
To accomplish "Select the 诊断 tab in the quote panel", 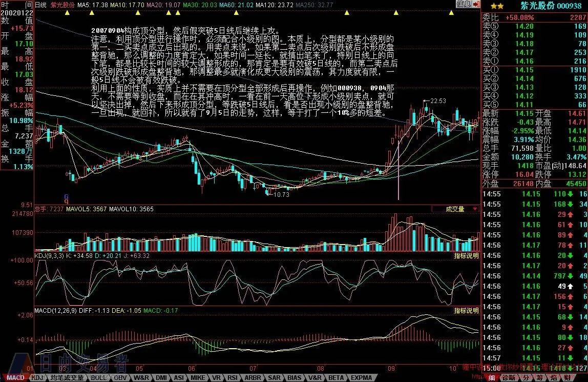I will (x=508, y=378).
